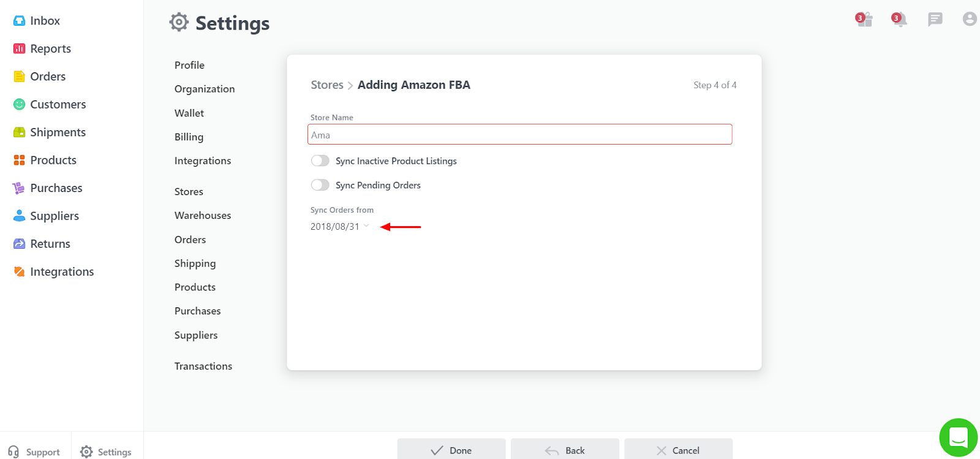Click the Support headset icon
Image resolution: width=980 pixels, height=459 pixels.
tap(13, 452)
